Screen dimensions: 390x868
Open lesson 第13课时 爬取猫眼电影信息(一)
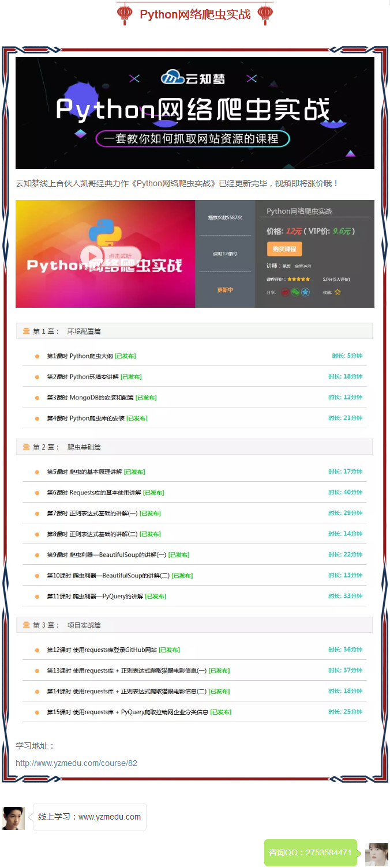pyautogui.click(x=127, y=671)
